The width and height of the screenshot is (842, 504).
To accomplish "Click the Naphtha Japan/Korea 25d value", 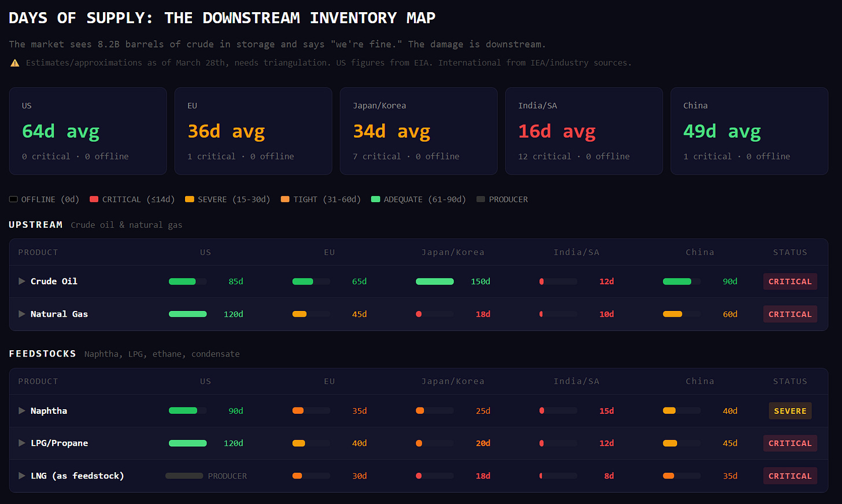I will coord(483,411).
